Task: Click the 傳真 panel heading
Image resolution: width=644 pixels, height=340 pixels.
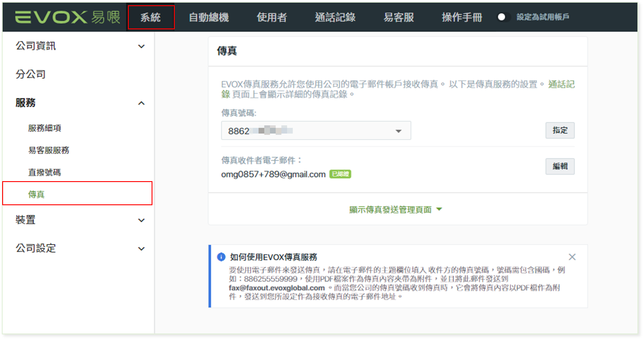Action: 227,51
